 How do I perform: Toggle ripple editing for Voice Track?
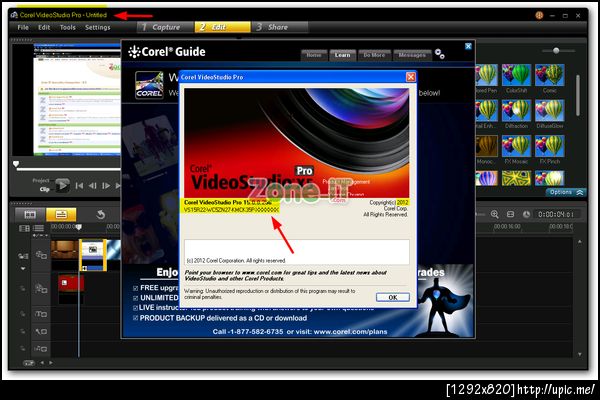[x=23, y=331]
